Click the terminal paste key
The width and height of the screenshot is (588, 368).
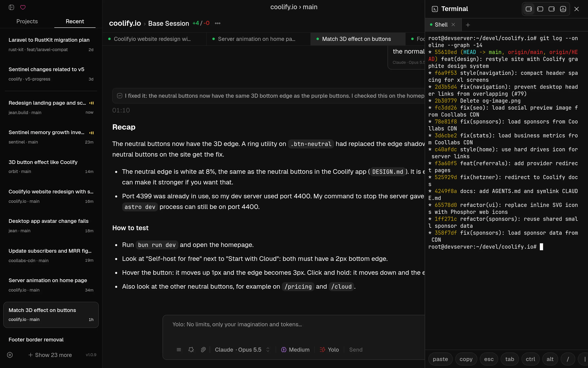pos(440,359)
